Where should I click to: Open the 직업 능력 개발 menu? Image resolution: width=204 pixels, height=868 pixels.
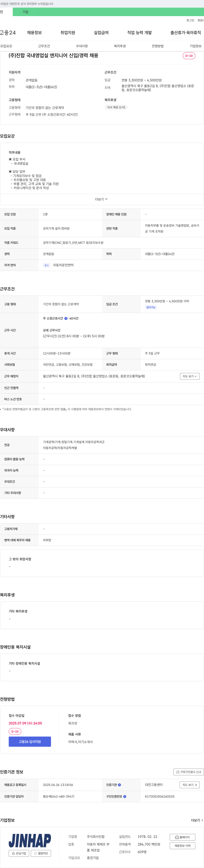coord(139,33)
